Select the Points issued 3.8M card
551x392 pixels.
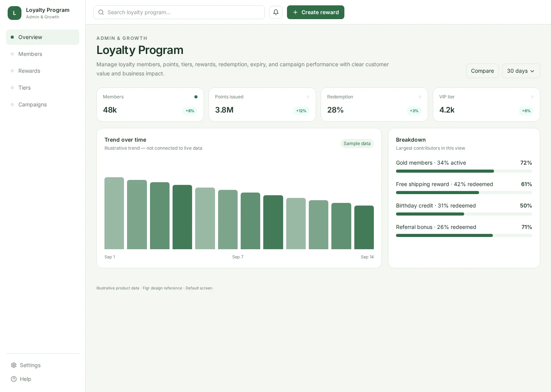point(262,105)
